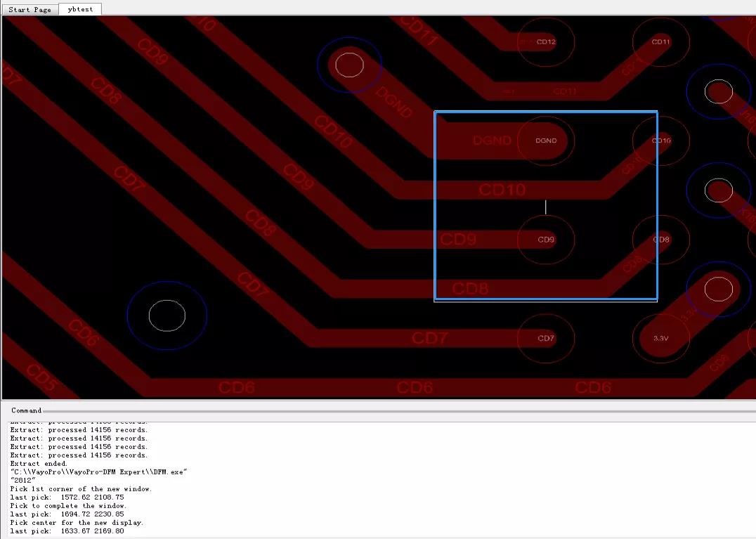Click the large DGND net label beside the DGND pad
Screen dimensions: 756x539
(x=492, y=141)
